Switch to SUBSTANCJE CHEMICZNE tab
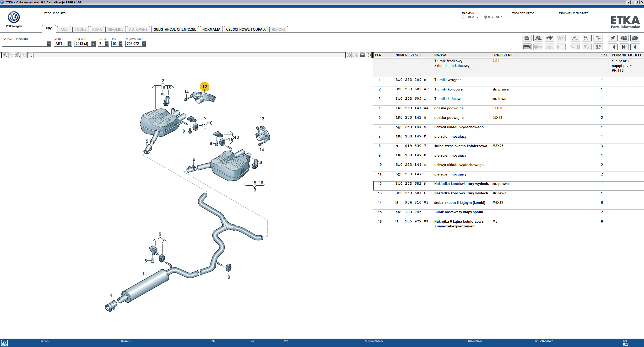 (x=175, y=29)
